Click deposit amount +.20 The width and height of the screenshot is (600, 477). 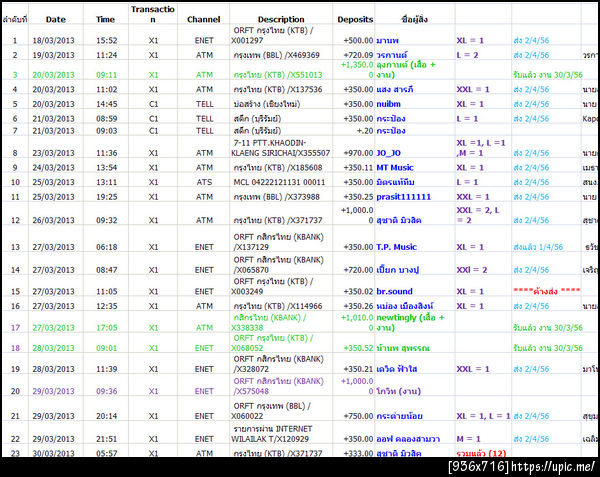[365, 131]
